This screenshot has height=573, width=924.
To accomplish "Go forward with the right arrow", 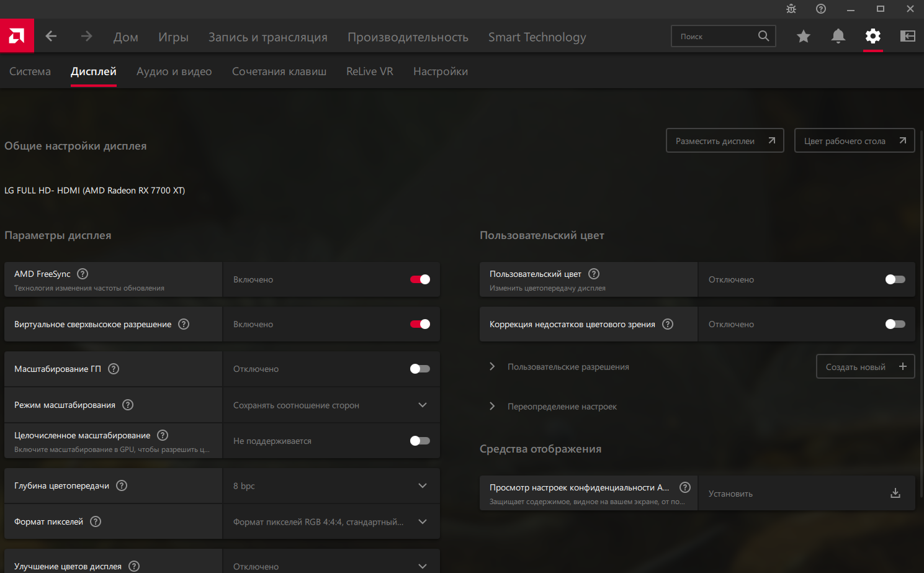I will [86, 37].
